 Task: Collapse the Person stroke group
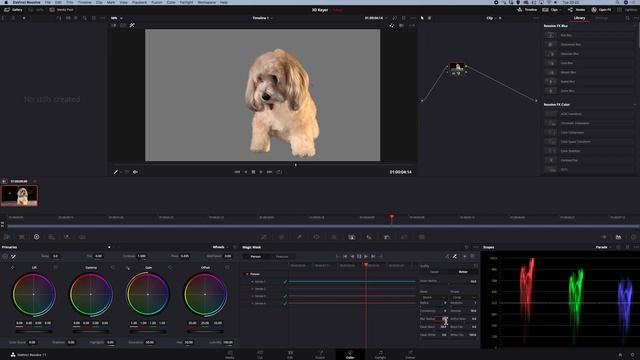point(247,274)
